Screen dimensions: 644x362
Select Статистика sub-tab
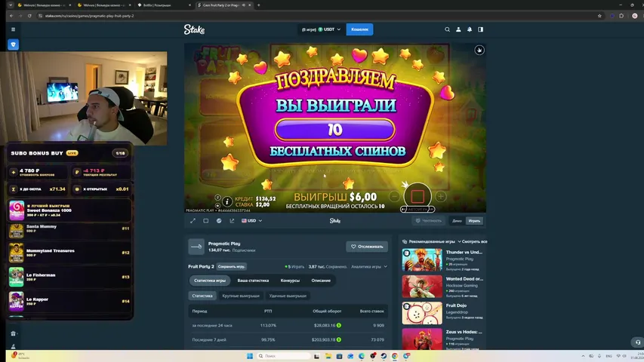(x=202, y=296)
